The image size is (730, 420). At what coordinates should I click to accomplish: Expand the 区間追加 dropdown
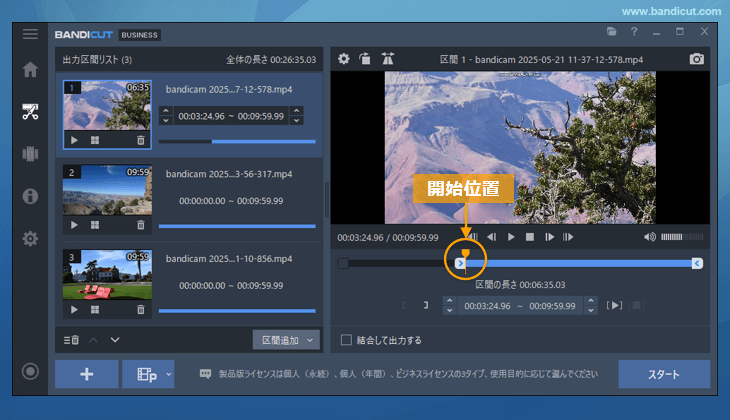[x=310, y=340]
